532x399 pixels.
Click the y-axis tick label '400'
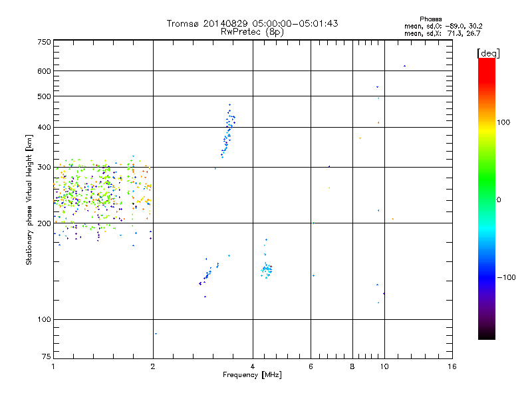[x=45, y=127]
